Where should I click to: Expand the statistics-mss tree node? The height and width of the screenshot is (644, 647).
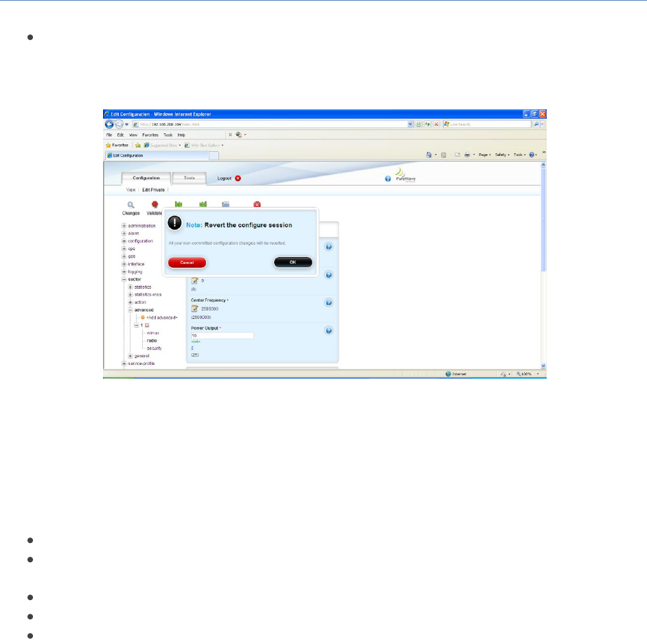[x=130, y=295]
